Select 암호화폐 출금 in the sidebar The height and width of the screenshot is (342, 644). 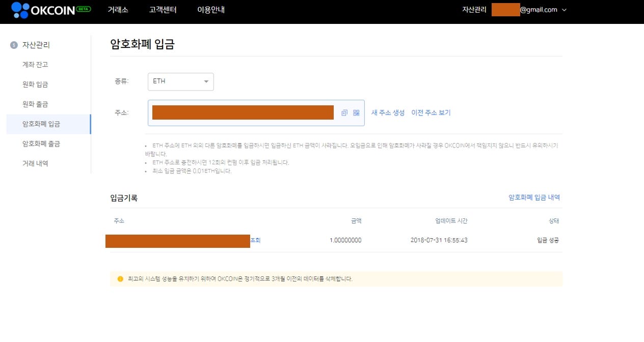[x=41, y=144]
